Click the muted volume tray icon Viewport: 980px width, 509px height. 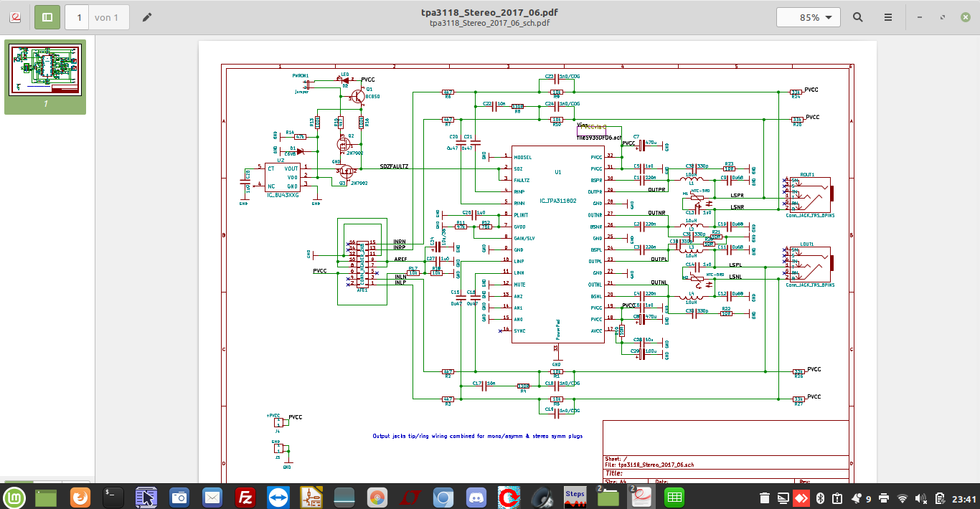pos(922,498)
